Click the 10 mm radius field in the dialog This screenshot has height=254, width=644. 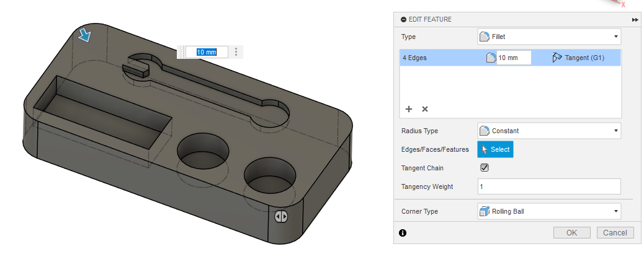[514, 58]
